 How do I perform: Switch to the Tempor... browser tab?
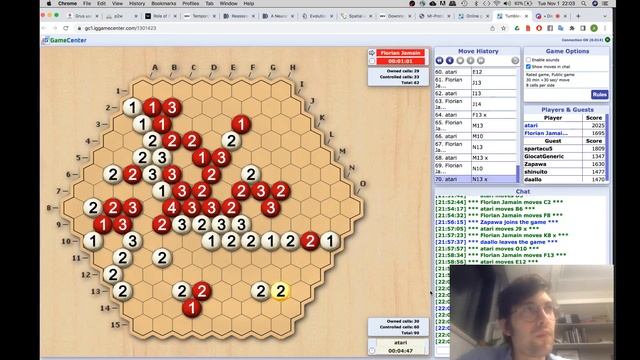tap(199, 16)
